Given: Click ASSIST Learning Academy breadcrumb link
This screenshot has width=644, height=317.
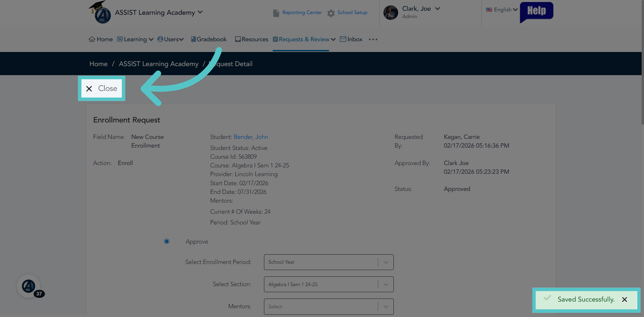Looking at the screenshot, I should (x=159, y=64).
